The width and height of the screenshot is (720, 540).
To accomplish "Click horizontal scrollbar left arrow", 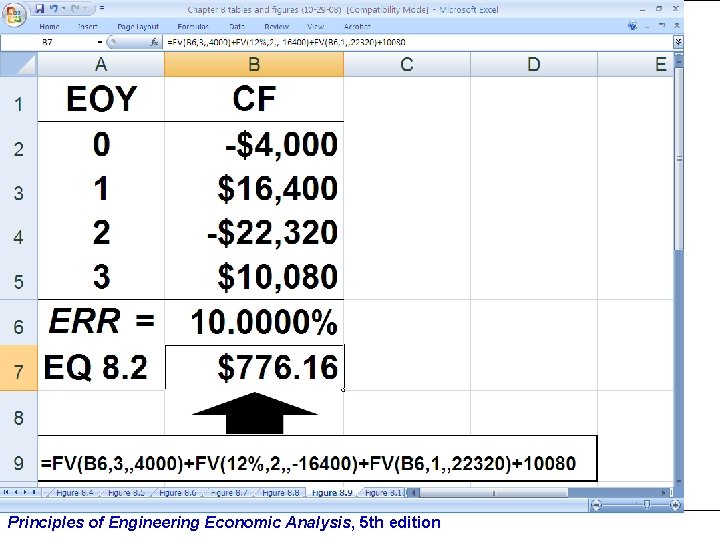I will coord(413,493).
